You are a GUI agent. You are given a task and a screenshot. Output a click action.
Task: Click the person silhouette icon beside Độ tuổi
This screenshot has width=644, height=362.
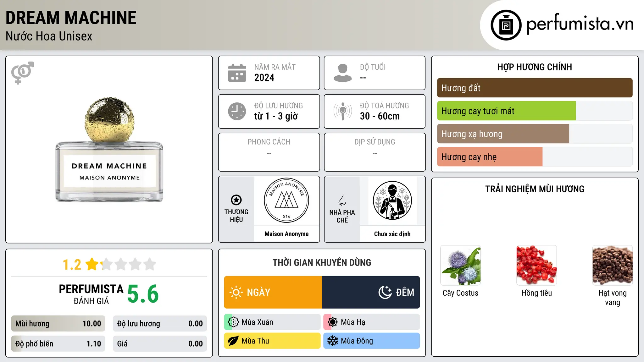[x=343, y=73]
